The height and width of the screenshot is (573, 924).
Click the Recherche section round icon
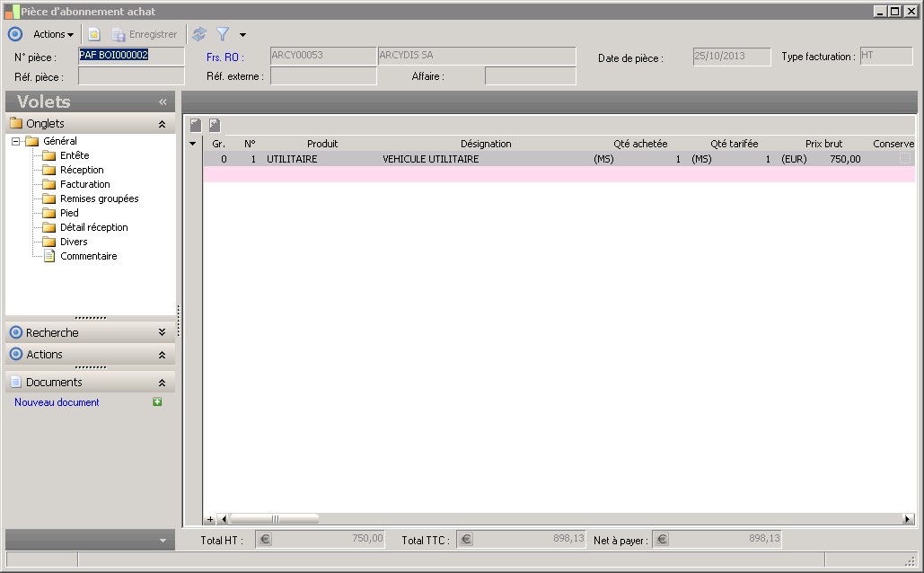[x=16, y=333]
